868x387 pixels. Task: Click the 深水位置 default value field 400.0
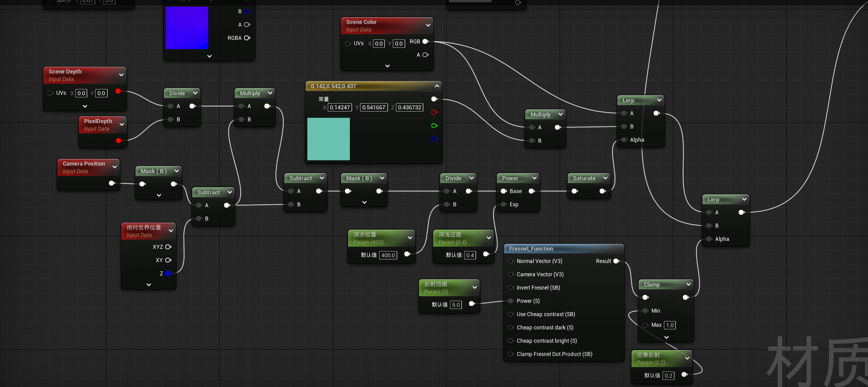pyautogui.click(x=388, y=255)
